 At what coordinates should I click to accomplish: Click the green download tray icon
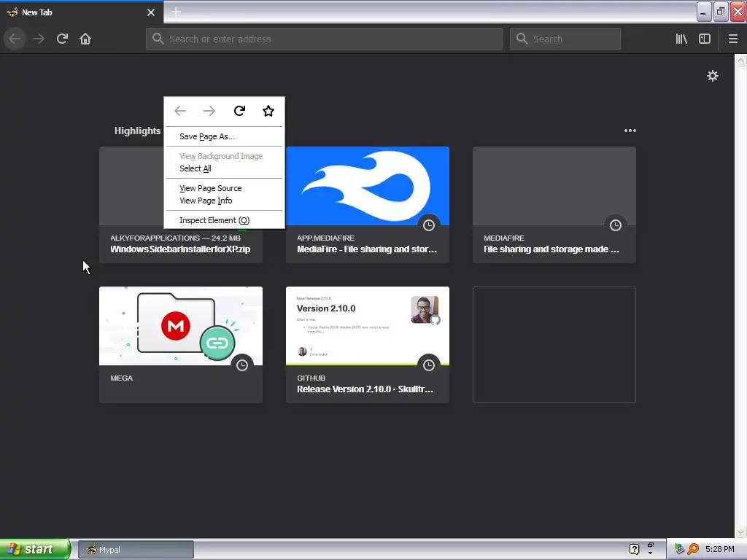tap(679, 549)
